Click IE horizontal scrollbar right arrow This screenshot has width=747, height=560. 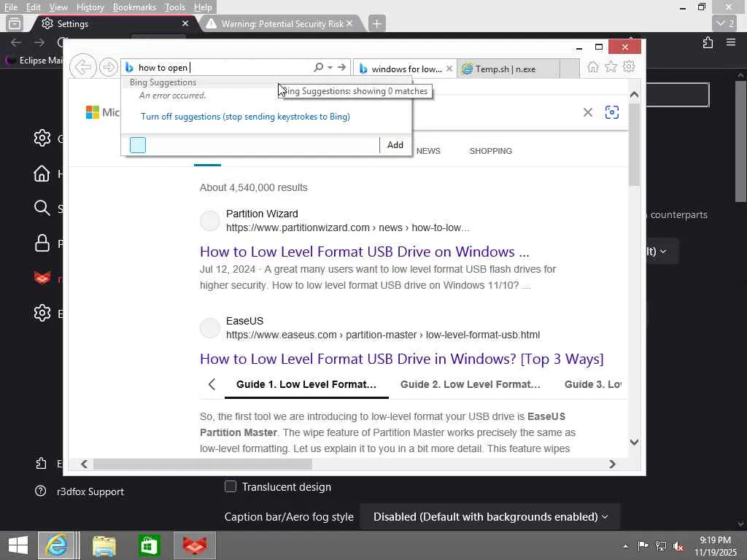612,464
